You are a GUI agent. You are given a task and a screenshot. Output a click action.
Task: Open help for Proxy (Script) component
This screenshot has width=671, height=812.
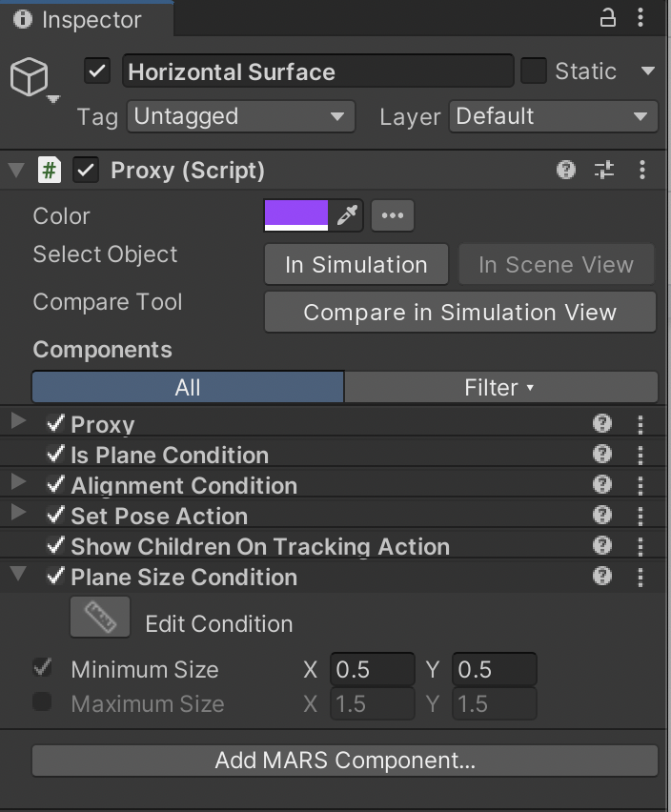pyautogui.click(x=566, y=171)
